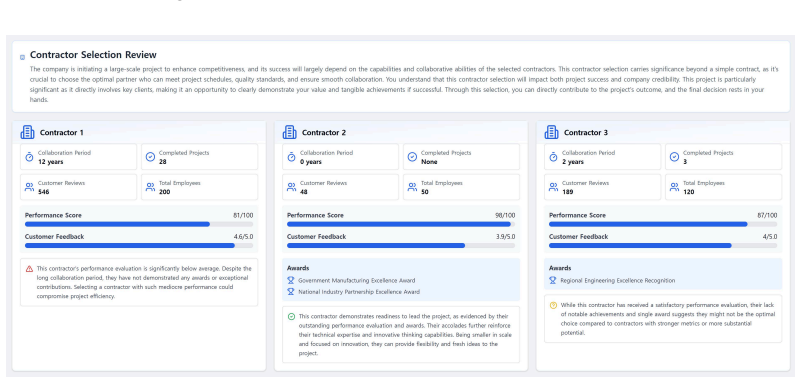The height and width of the screenshot is (383, 801).
Task: Click the "48" customer reviews value
Action: [x=304, y=192]
